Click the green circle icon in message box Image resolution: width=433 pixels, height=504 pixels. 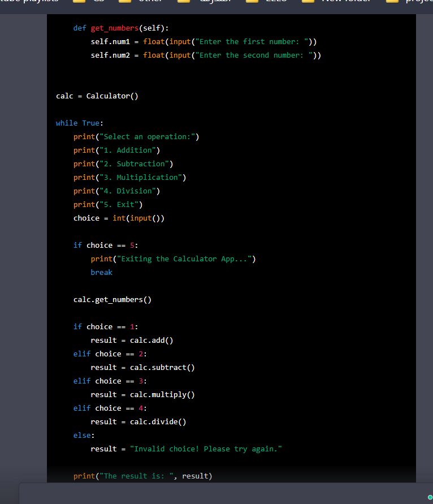[430, 497]
